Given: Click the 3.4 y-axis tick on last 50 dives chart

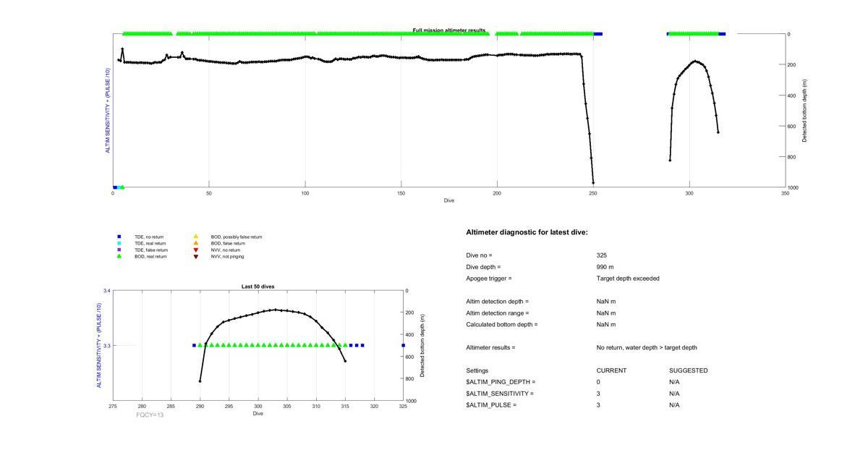Looking at the screenshot, I should pos(106,291).
